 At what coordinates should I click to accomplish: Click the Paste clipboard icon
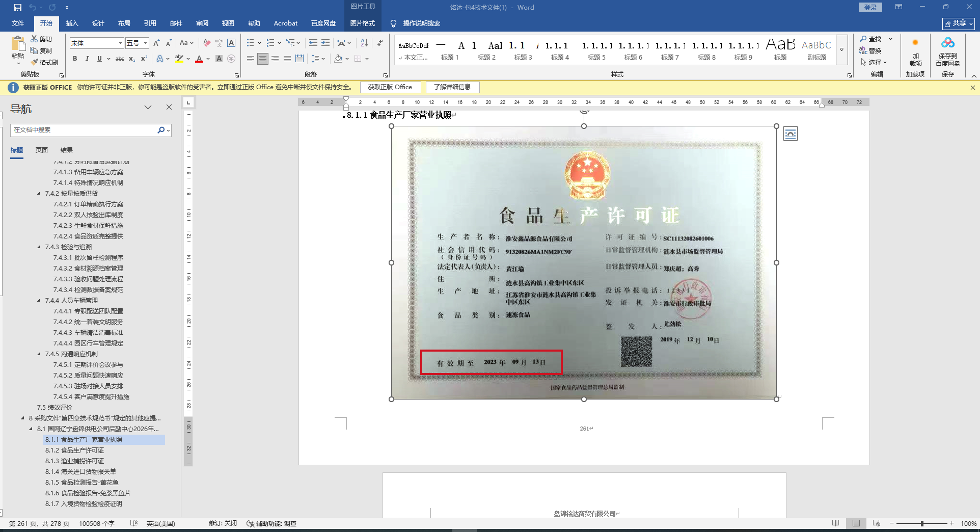(x=18, y=44)
